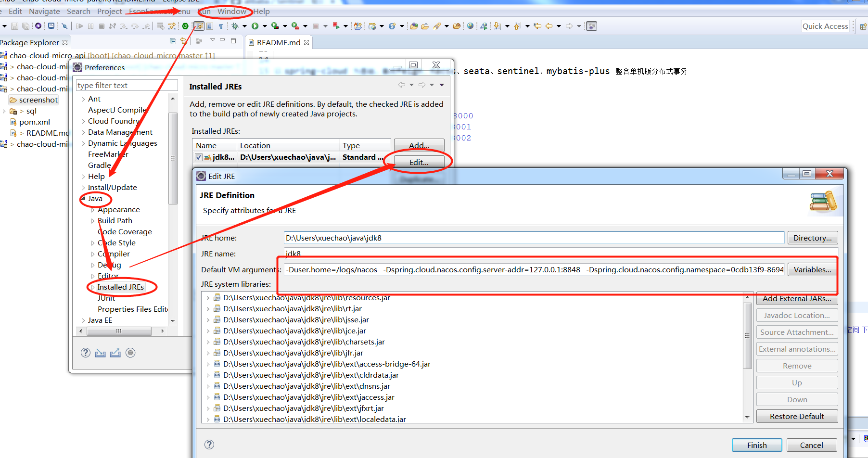Click the green Run launch icon
The height and width of the screenshot is (458, 868).
click(255, 26)
